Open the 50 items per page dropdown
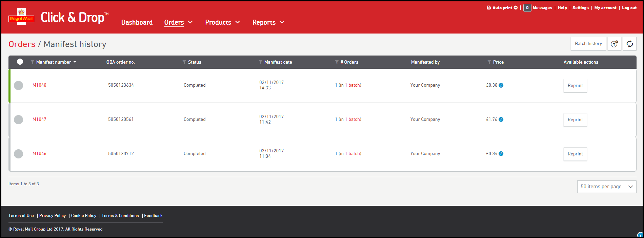 point(606,187)
